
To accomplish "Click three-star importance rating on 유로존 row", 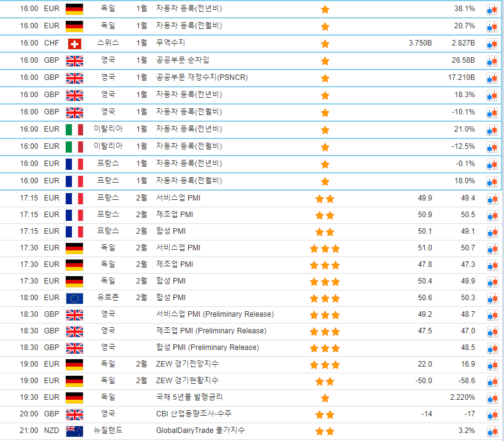I will (x=325, y=298).
